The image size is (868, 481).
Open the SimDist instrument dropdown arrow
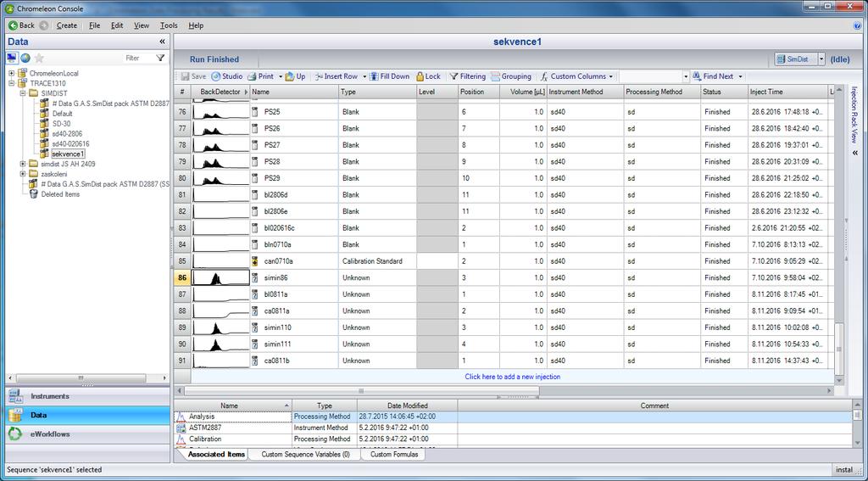point(821,59)
